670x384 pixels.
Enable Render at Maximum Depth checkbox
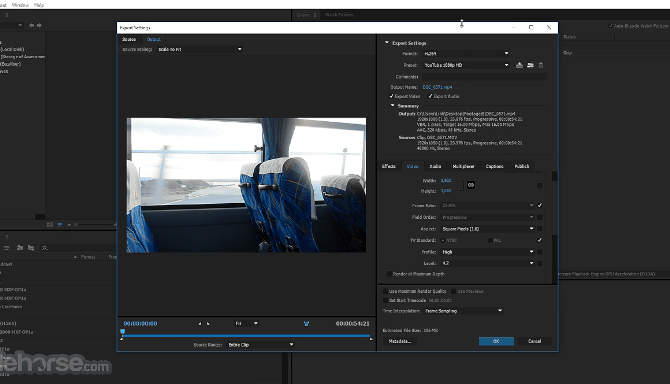point(388,274)
